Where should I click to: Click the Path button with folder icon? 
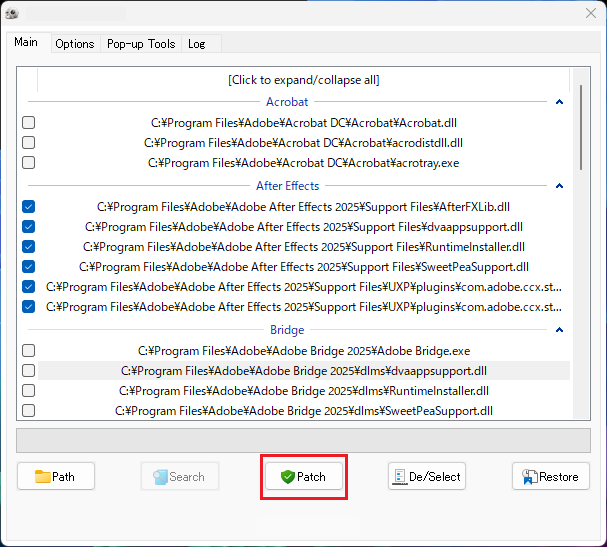pyautogui.click(x=56, y=477)
